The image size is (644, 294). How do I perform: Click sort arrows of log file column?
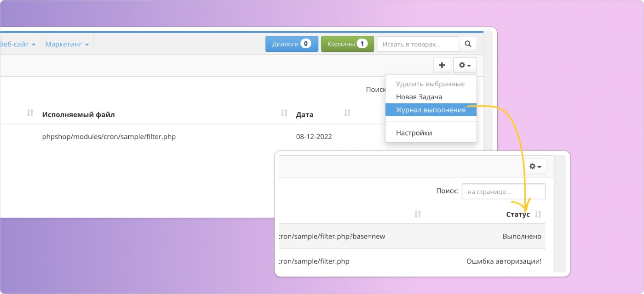tap(418, 214)
